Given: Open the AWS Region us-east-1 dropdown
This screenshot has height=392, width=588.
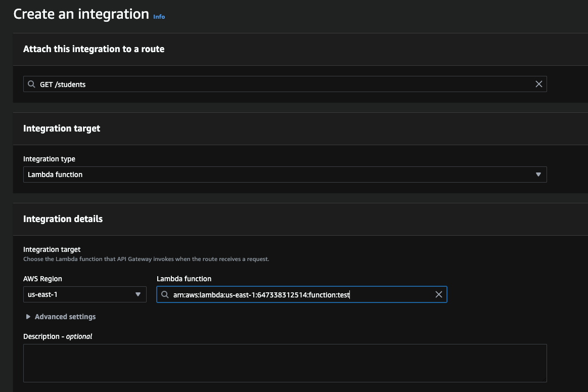Looking at the screenshot, I should (x=85, y=294).
